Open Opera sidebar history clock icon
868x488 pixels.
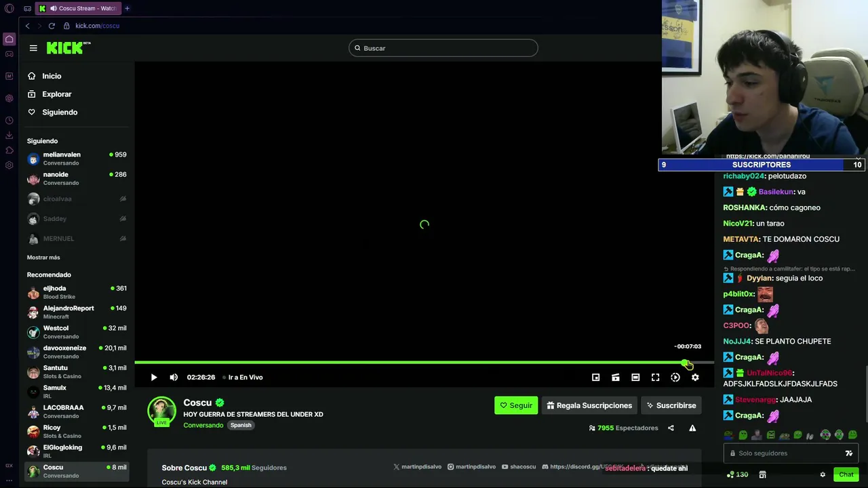(9, 121)
